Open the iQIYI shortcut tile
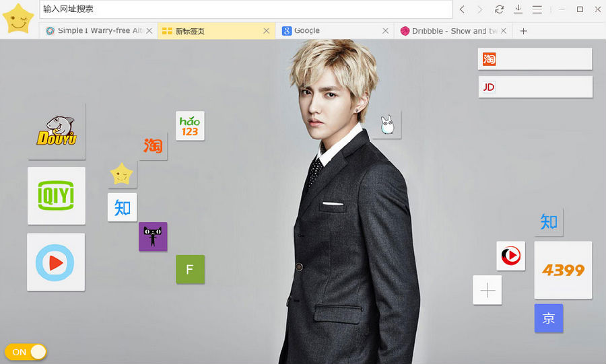Viewport: 606px width, 364px height. [x=57, y=196]
